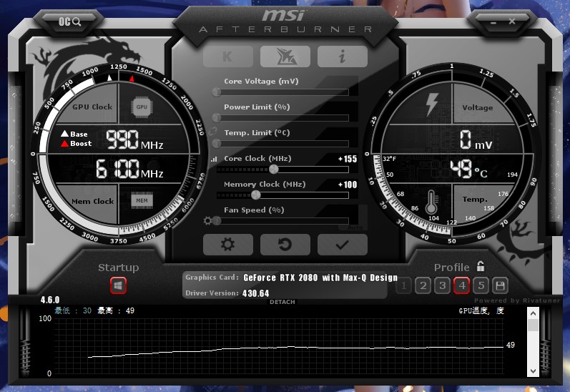Reset settings with the circular arrow button
The image size is (570, 392).
click(285, 245)
